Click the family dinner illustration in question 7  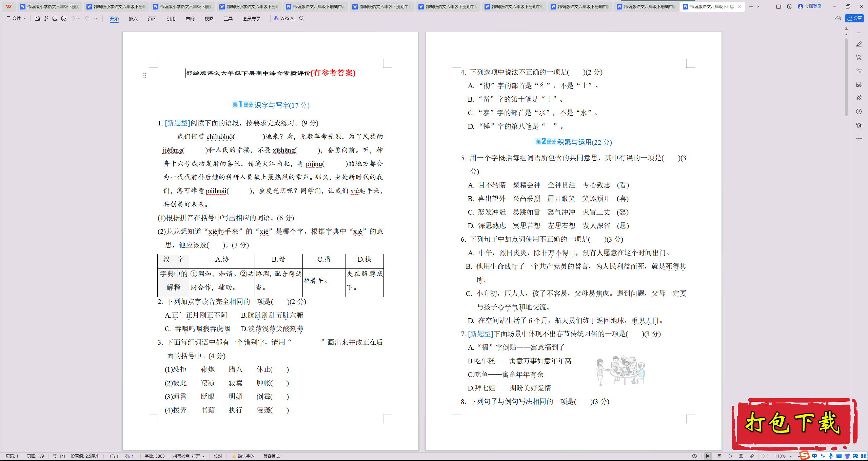tap(620, 370)
